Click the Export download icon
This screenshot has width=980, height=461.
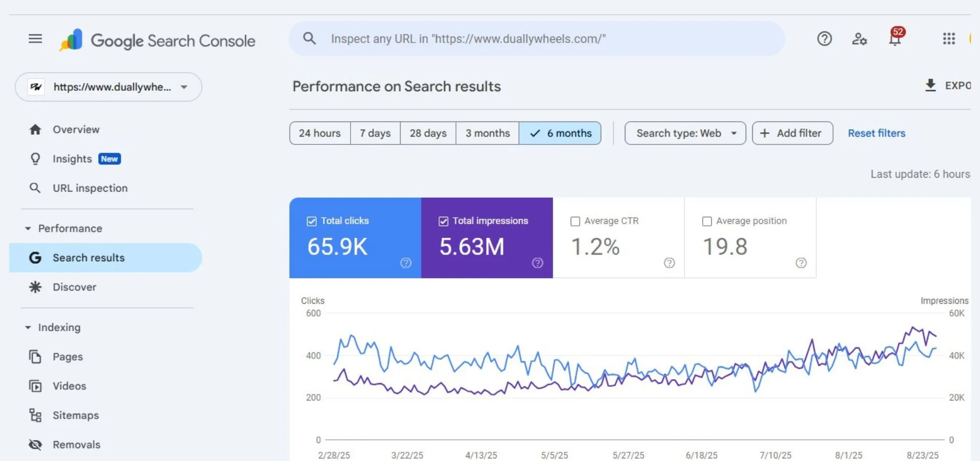click(x=930, y=85)
